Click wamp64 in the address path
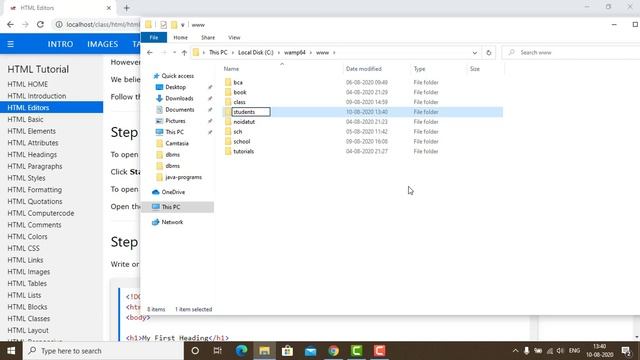640x360 pixels. click(x=295, y=53)
